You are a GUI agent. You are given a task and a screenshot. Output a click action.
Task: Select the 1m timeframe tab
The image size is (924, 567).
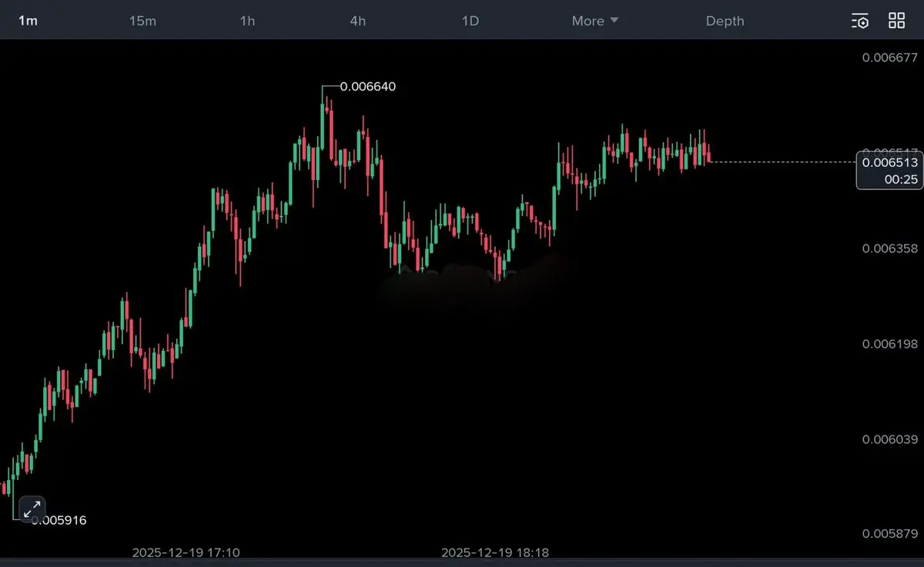click(x=28, y=21)
